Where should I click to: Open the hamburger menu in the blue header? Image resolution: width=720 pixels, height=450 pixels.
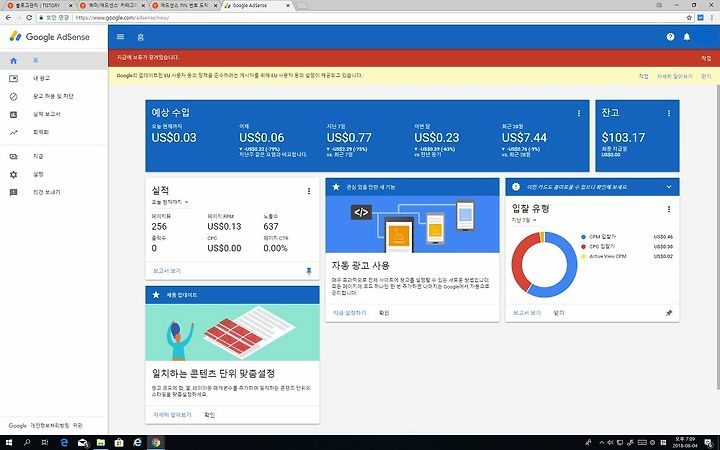pos(120,37)
